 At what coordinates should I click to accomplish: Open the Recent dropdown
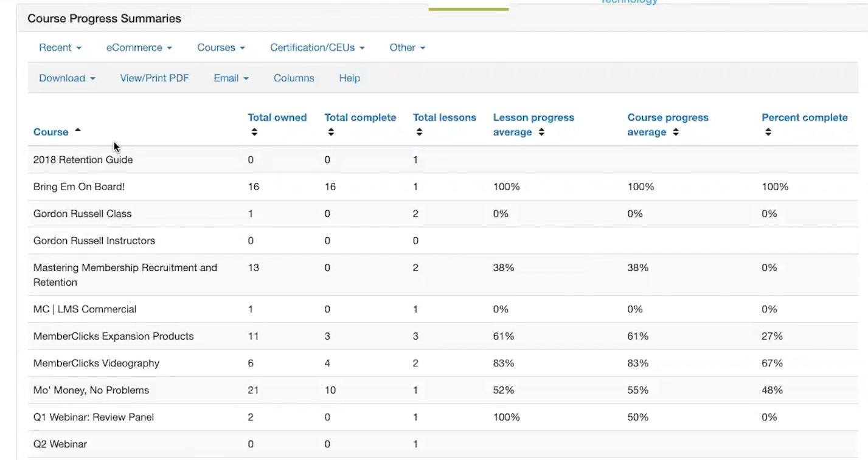(x=60, y=47)
